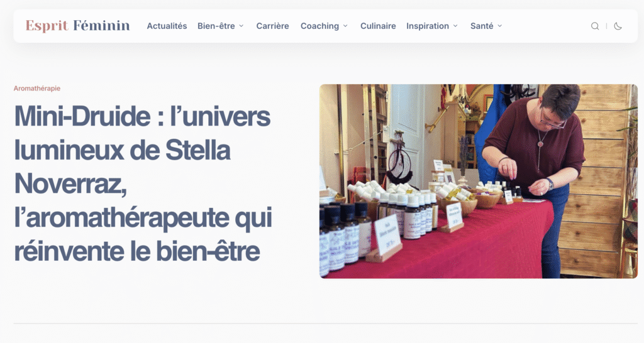Open the search magnifier icon
Viewport: 644px width, 343px height.
[594, 26]
